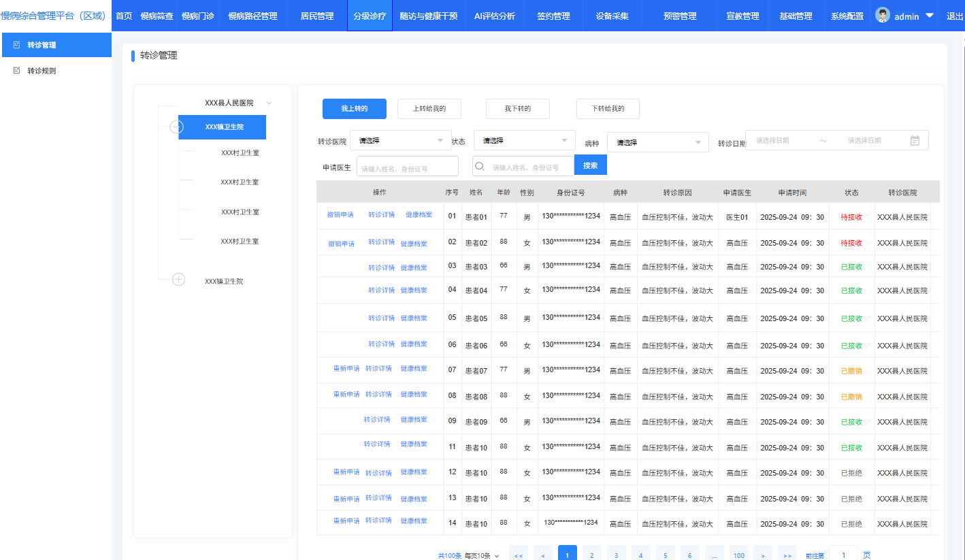
Task: Jump to last page with >> button
Action: [787, 555]
